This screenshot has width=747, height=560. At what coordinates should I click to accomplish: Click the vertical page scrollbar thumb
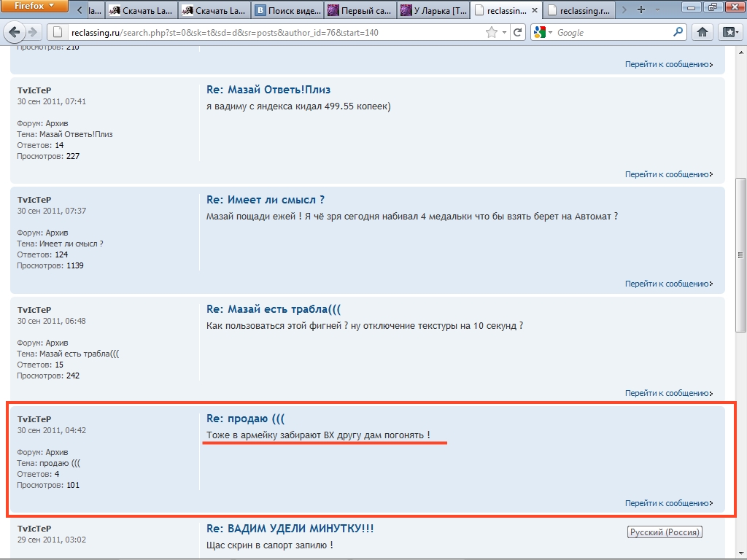tap(741, 255)
